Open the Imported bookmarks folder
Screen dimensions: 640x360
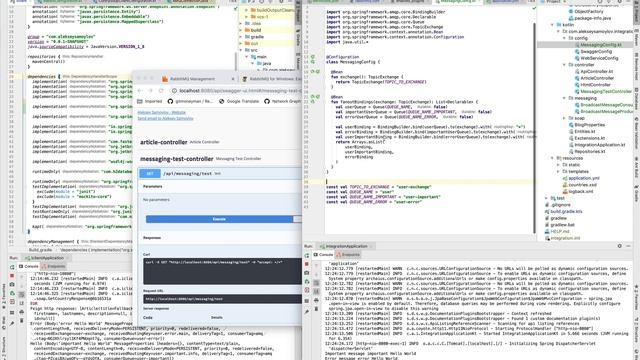tap(150, 101)
